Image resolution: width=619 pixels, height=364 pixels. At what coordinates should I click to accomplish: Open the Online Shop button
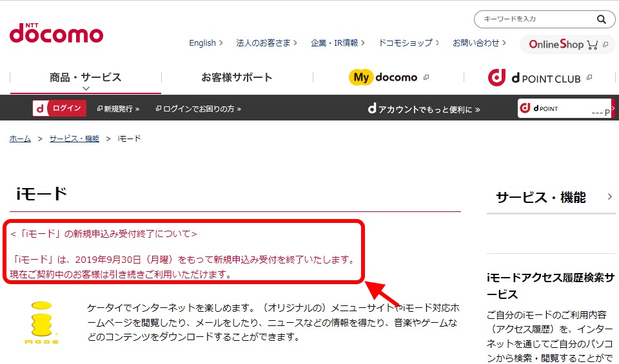[567, 44]
